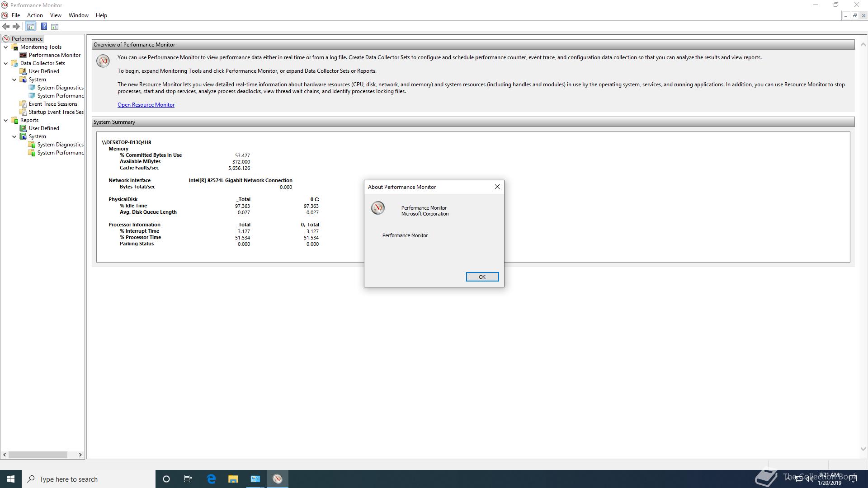The height and width of the screenshot is (488, 868).
Task: Click the Monitoring Tools folder icon
Action: [14, 47]
